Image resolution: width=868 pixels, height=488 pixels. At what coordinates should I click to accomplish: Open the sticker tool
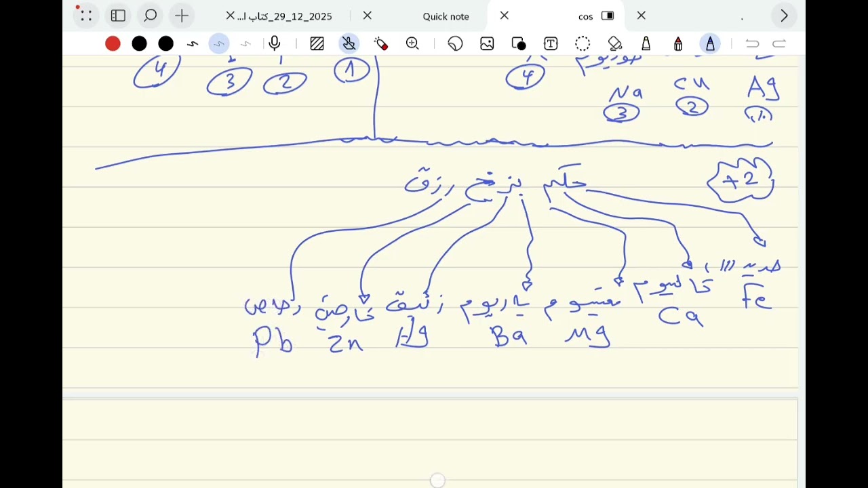[455, 44]
